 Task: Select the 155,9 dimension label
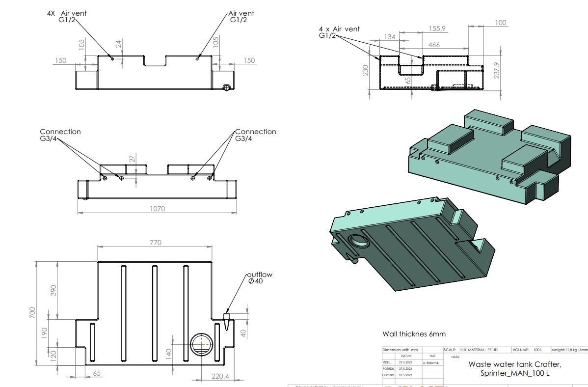pyautogui.click(x=437, y=28)
